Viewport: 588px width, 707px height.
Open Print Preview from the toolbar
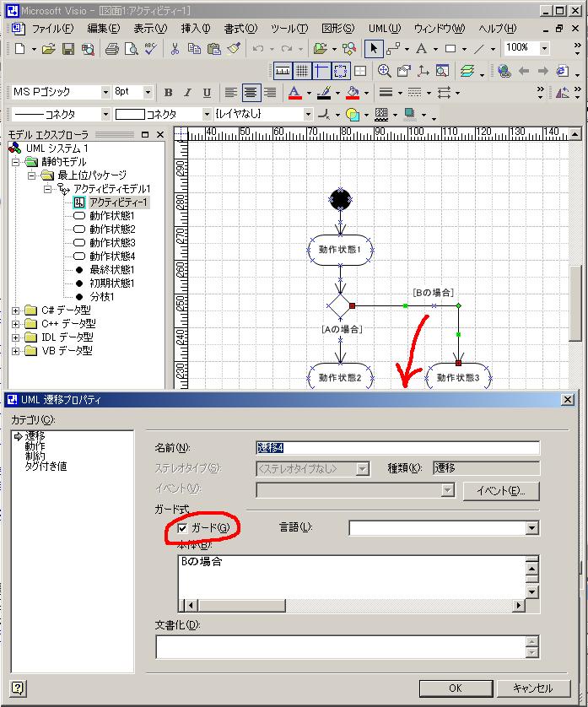pos(132,49)
